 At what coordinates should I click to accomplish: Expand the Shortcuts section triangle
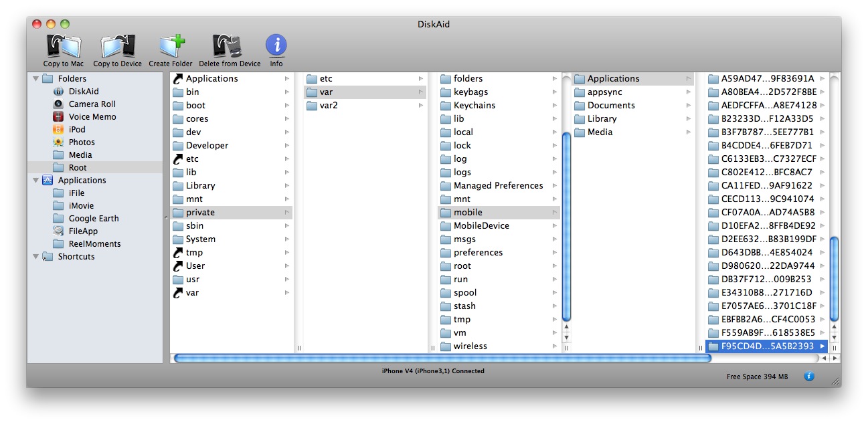click(x=35, y=257)
